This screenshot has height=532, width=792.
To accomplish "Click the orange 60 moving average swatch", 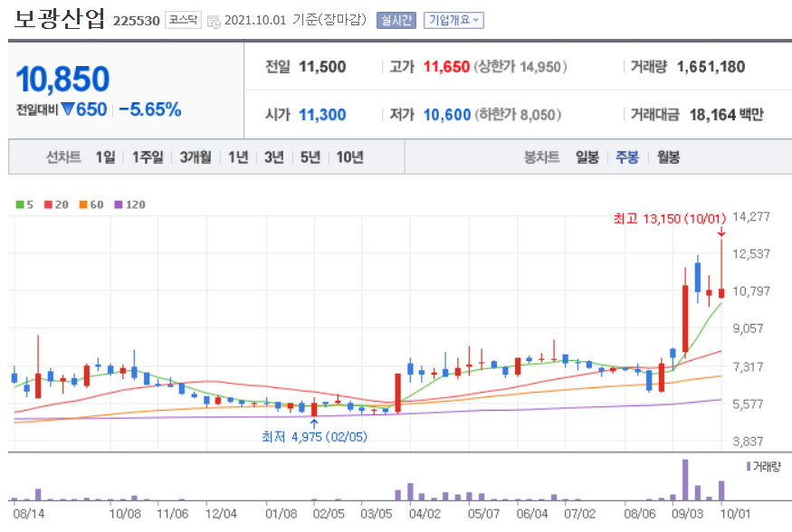I will click(x=83, y=204).
